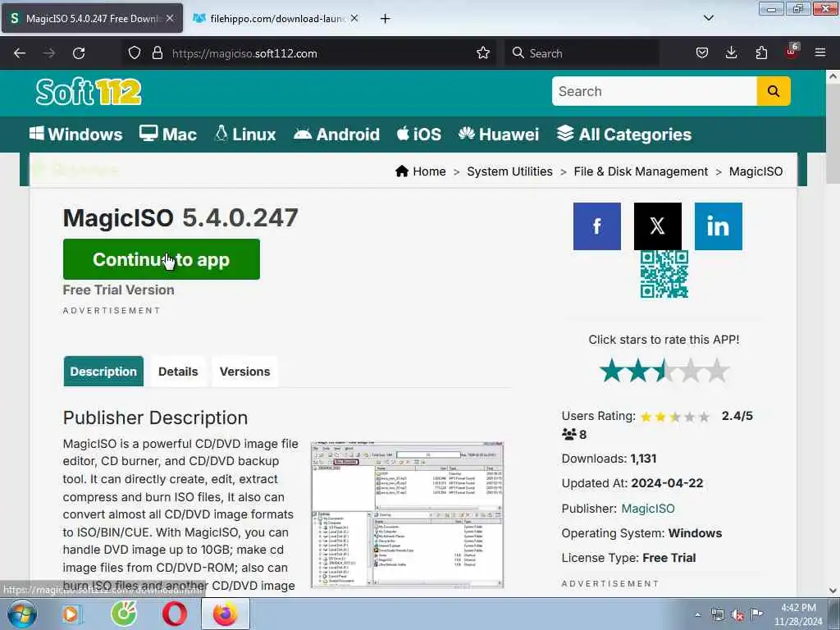The width and height of the screenshot is (840, 630).
Task: Rate the app five stars
Action: click(x=717, y=371)
